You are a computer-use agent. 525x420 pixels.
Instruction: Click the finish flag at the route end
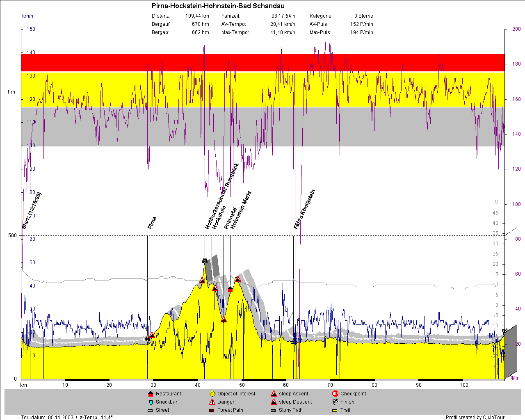(504, 331)
